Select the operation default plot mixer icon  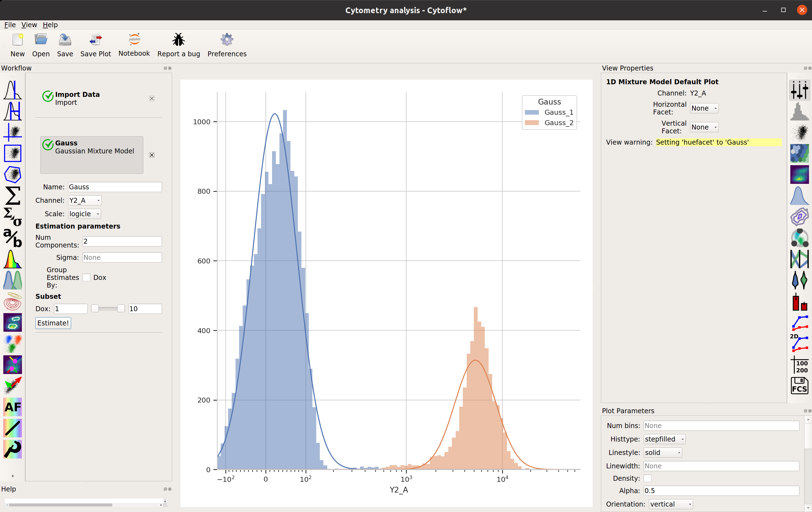799,90
